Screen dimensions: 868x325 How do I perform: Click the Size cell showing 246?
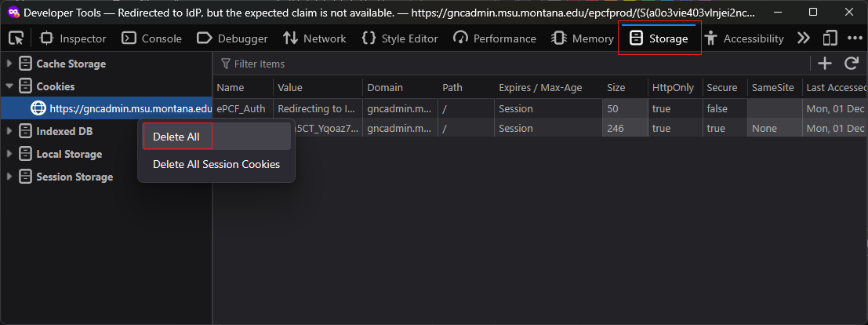click(x=625, y=128)
